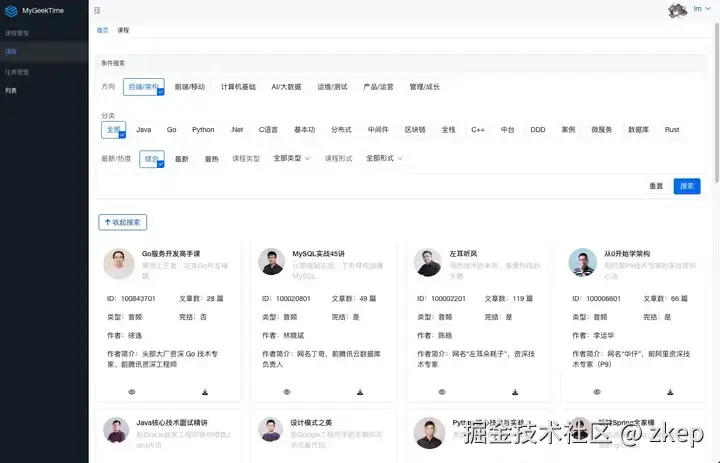Viewport: 720px width, 463px height.
Task: Expand the user account dropdown at top right
Action: [x=702, y=9]
